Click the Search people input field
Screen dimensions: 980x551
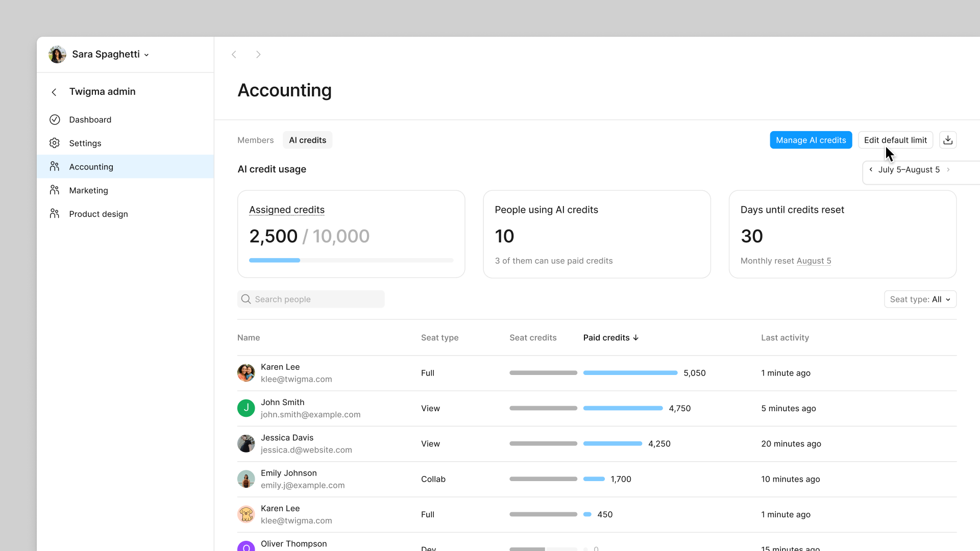point(311,299)
